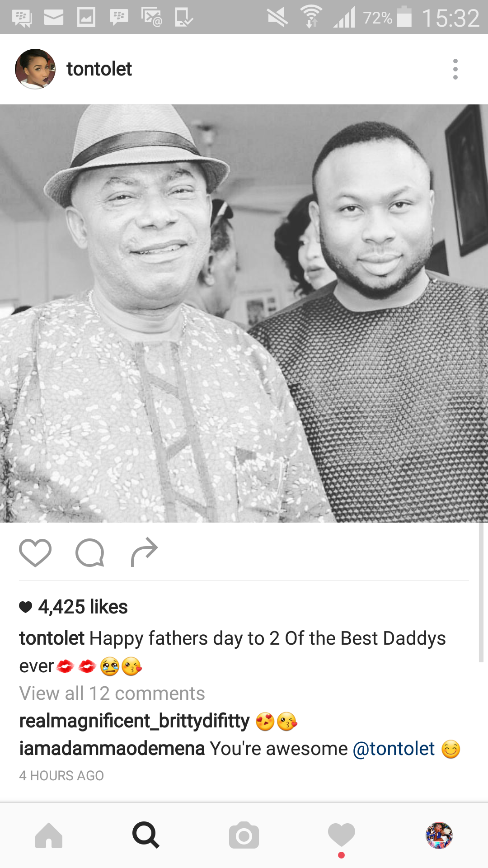Tap the tontolet username in the caption
Screen dimensions: 488x868
point(52,638)
